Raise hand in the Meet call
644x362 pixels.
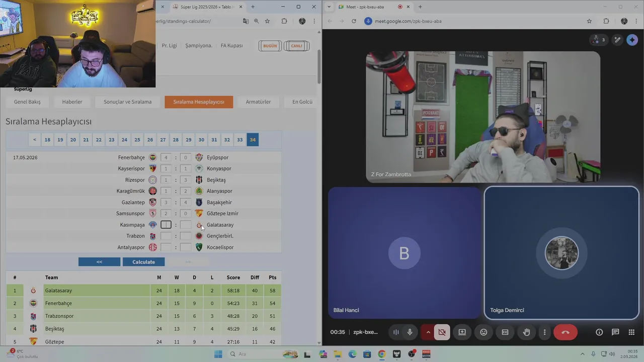526,332
